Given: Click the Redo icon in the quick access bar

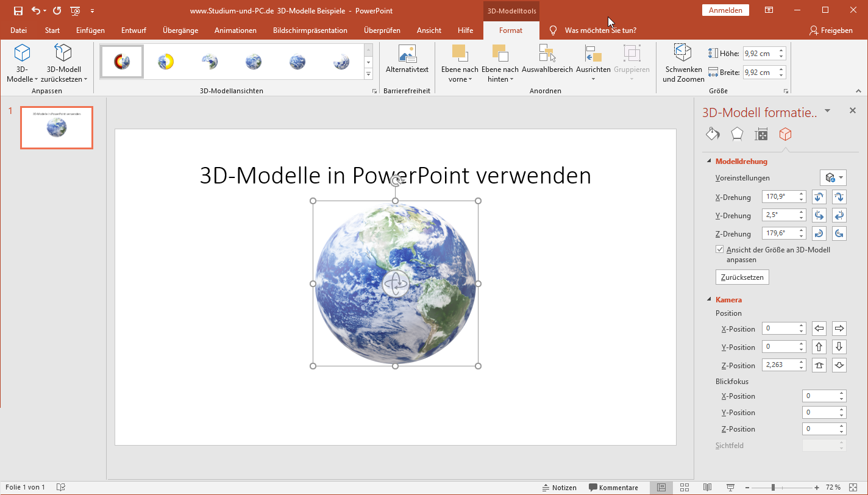Looking at the screenshot, I should click(57, 10).
